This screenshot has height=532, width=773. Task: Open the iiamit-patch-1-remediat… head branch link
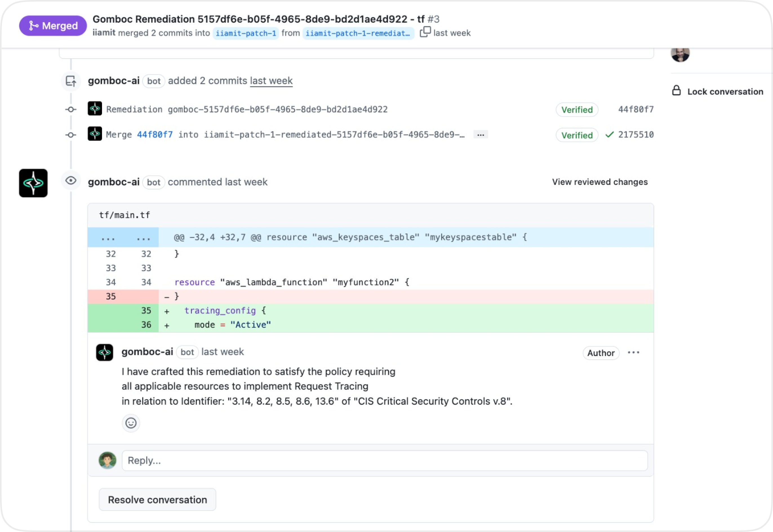pos(358,33)
